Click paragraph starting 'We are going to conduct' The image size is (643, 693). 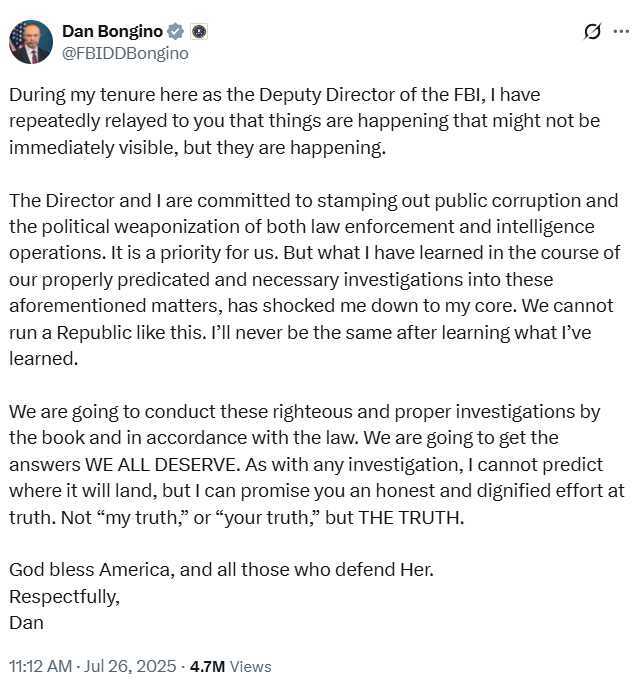[317, 464]
